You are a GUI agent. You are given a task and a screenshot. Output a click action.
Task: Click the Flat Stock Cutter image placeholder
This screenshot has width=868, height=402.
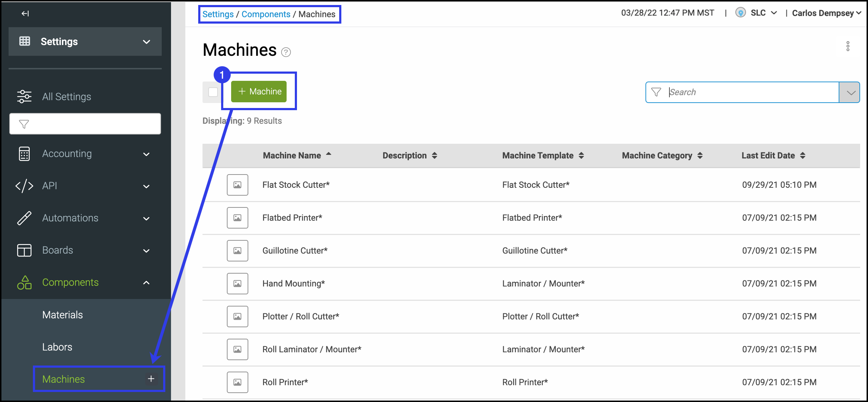point(237,185)
